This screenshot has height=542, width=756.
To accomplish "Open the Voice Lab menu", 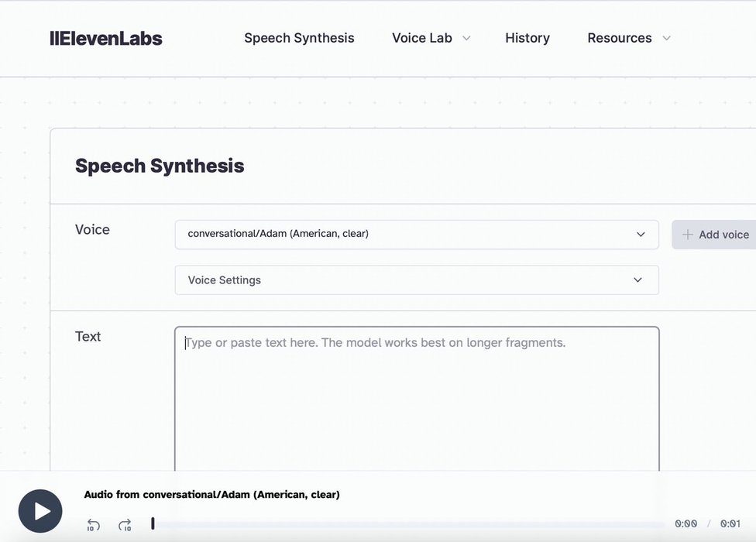I will tap(422, 38).
